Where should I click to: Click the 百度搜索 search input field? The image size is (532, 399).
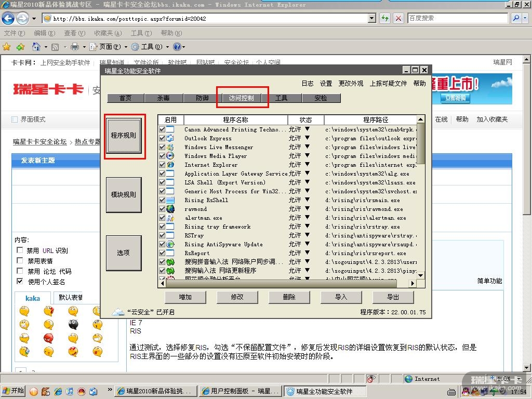[x=457, y=18]
